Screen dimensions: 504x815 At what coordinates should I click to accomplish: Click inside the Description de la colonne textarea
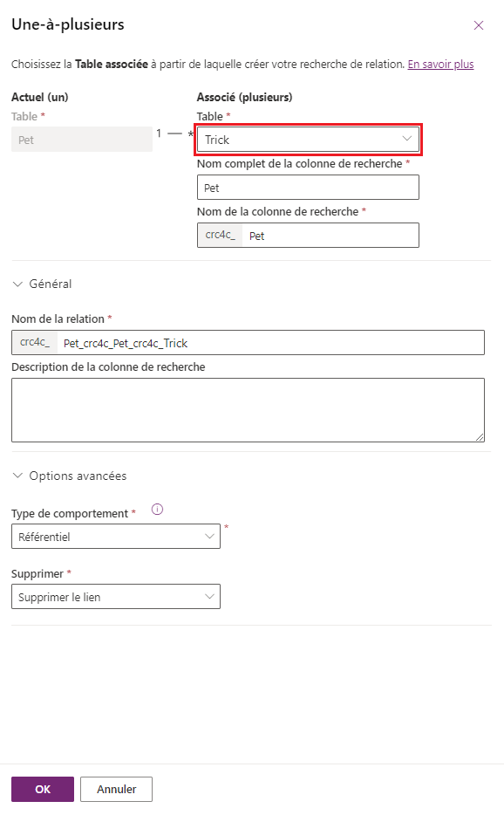click(248, 410)
